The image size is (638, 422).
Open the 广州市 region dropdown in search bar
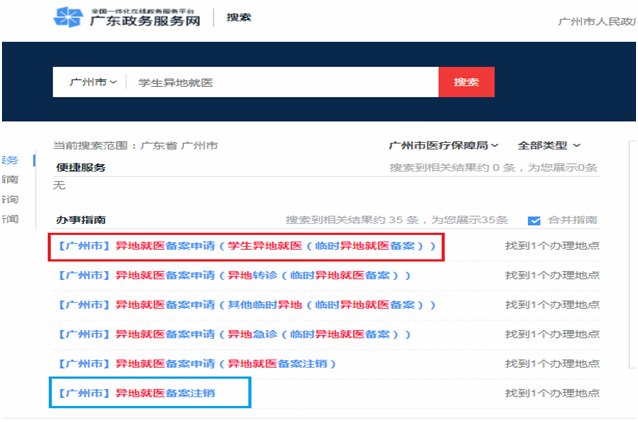[x=92, y=82]
